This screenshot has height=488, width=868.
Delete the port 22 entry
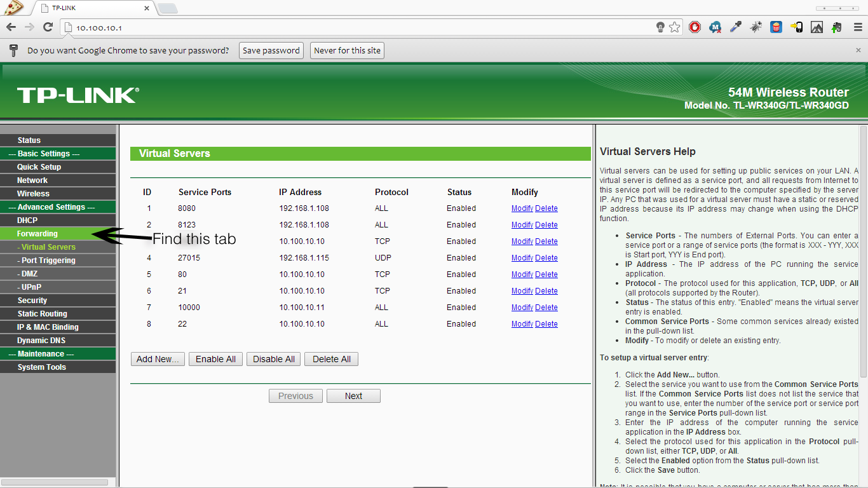546,324
